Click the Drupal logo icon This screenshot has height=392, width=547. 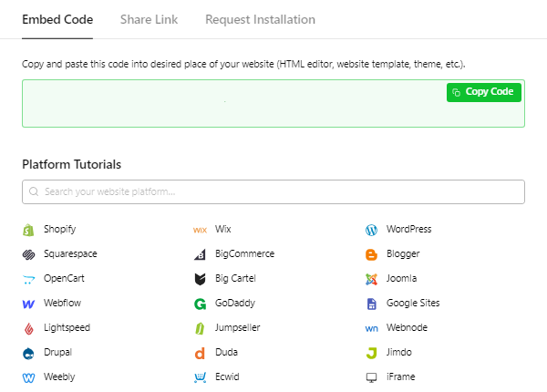(28, 353)
